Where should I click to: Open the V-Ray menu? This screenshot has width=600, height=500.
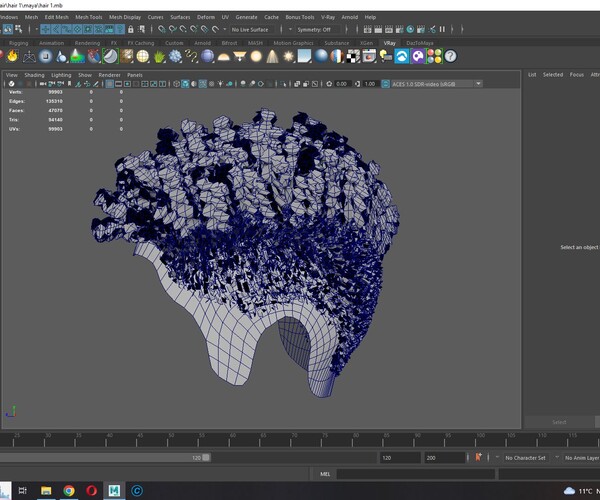click(x=328, y=17)
